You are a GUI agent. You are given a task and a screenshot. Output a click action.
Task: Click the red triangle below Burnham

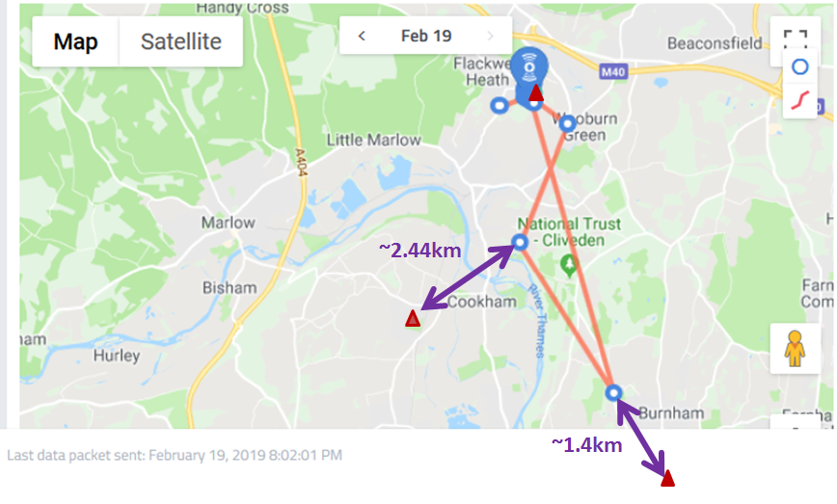tap(668, 478)
